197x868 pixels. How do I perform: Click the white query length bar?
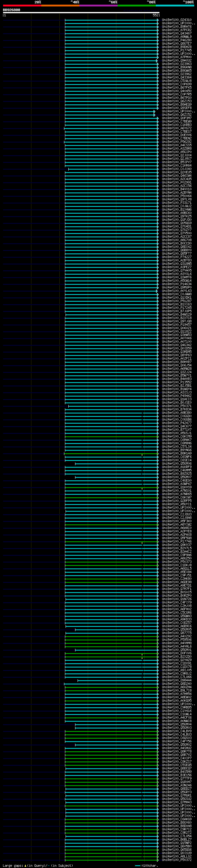tap(81, 12)
